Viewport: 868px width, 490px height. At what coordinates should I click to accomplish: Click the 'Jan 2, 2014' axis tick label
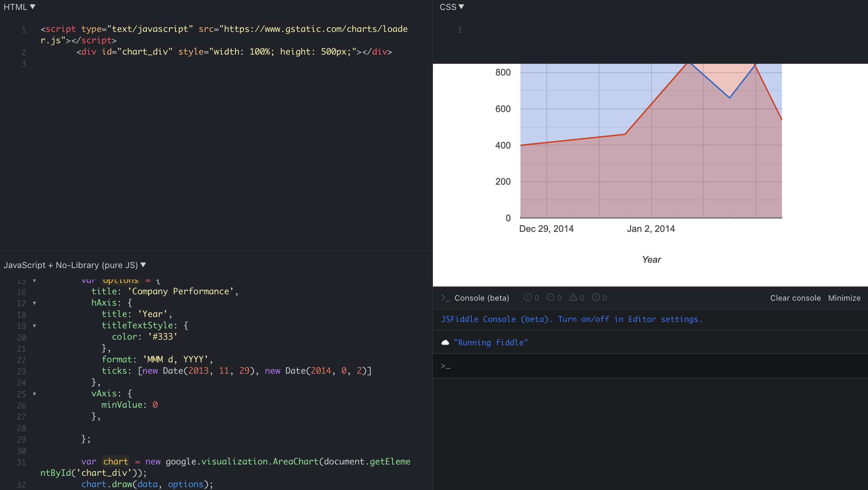point(651,229)
